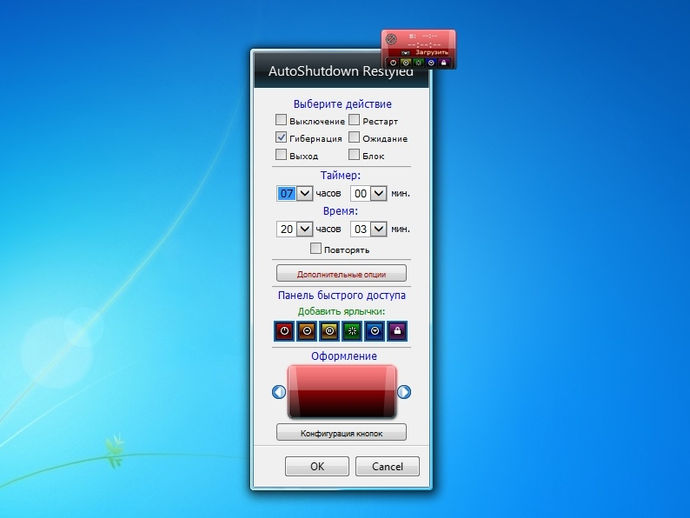Enable the Рестарт checkbox
The image size is (690, 518).
coord(354,120)
